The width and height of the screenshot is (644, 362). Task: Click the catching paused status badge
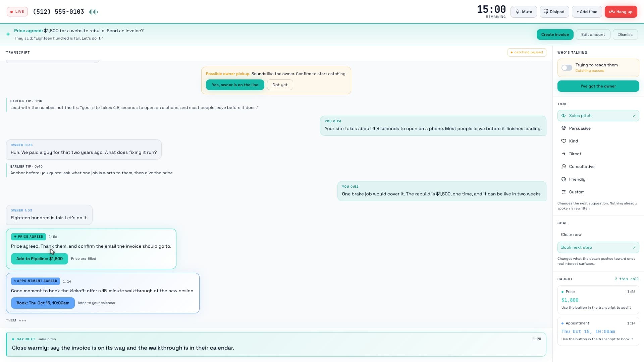click(x=527, y=52)
